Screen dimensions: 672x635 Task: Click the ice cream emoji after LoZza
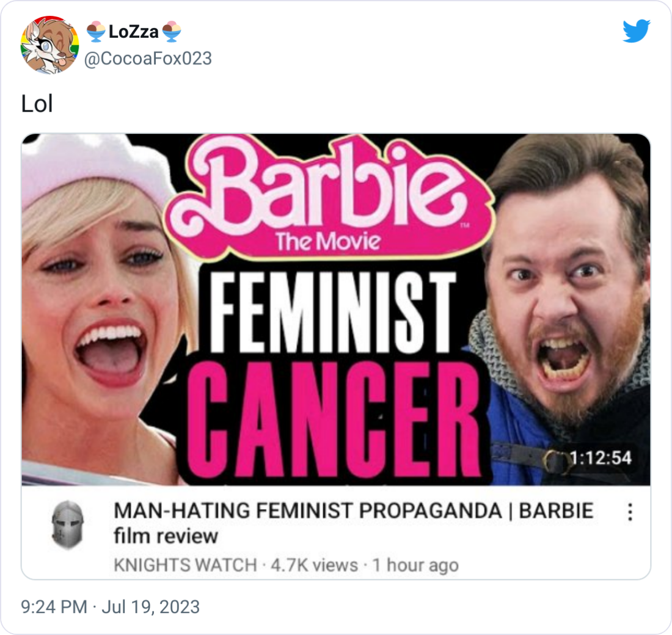pos(172,32)
